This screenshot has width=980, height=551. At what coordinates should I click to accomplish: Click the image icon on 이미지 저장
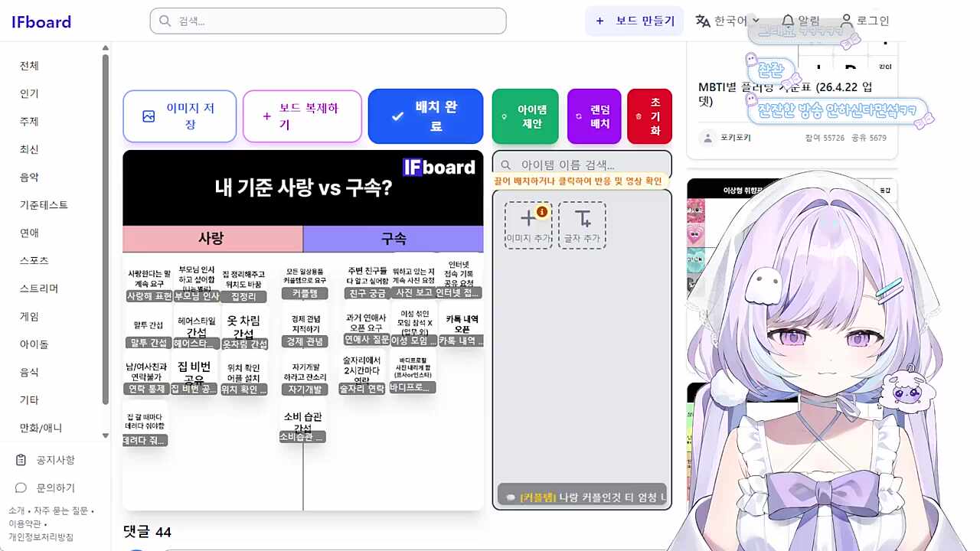pos(149,116)
